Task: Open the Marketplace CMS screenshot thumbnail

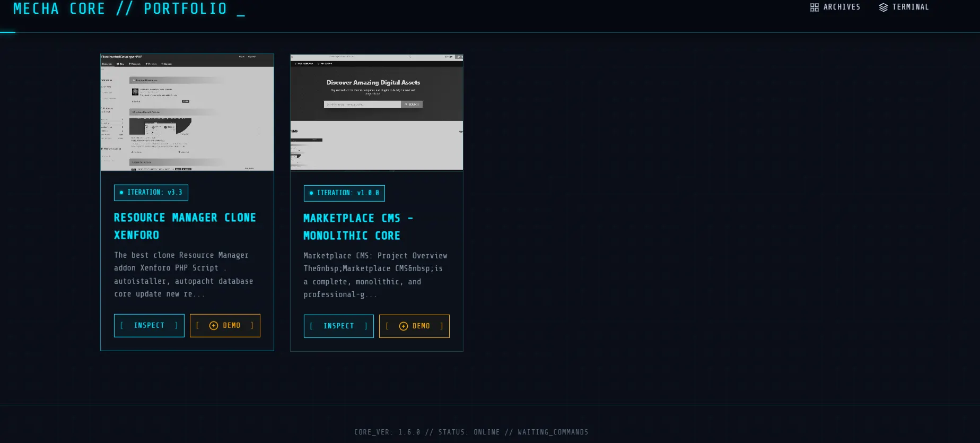Action: coord(377,113)
